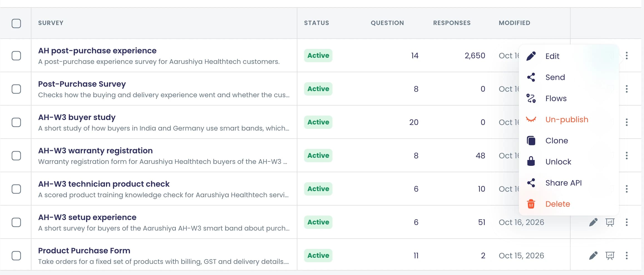The height and width of the screenshot is (275, 644).
Task: Click the 2,650 responses value
Action: click(475, 56)
